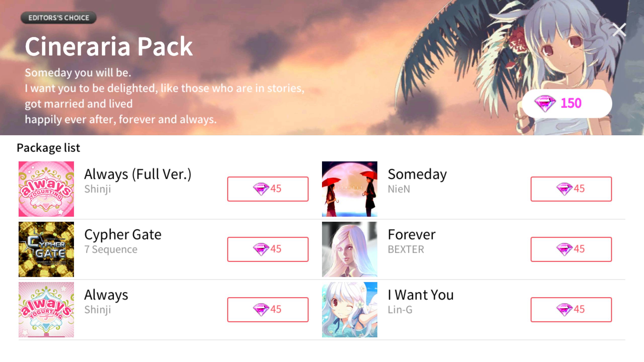Purchase Always by Shinji for 45 gems
The height and width of the screenshot is (362, 644).
268,309
